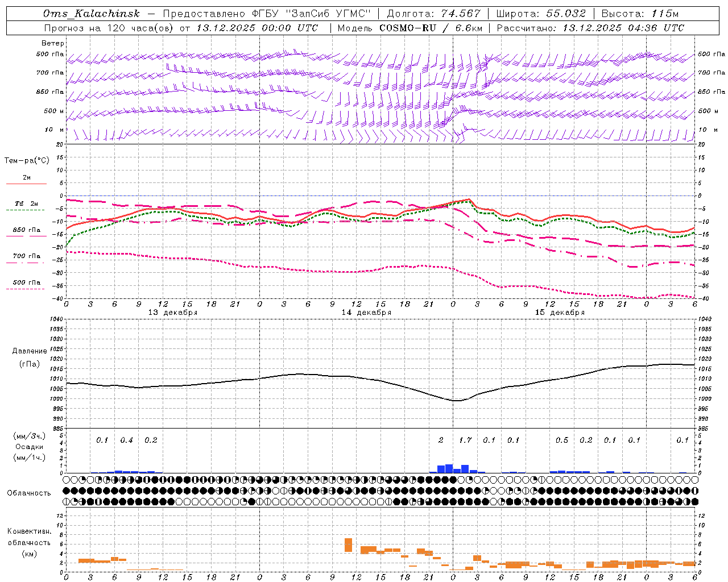
Task: Click the Oms_Kalachinsk station title
Action: pyautogui.click(x=91, y=14)
